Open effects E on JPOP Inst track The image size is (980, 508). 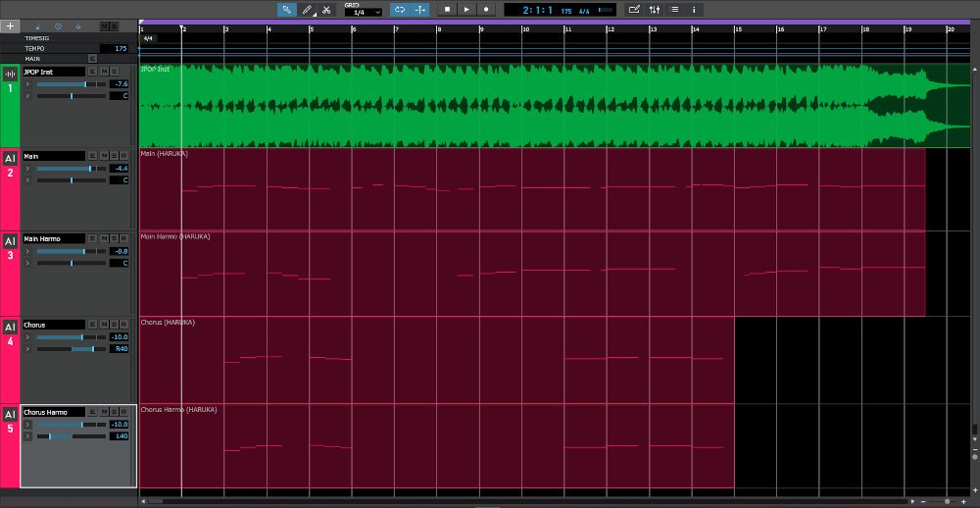(92, 72)
